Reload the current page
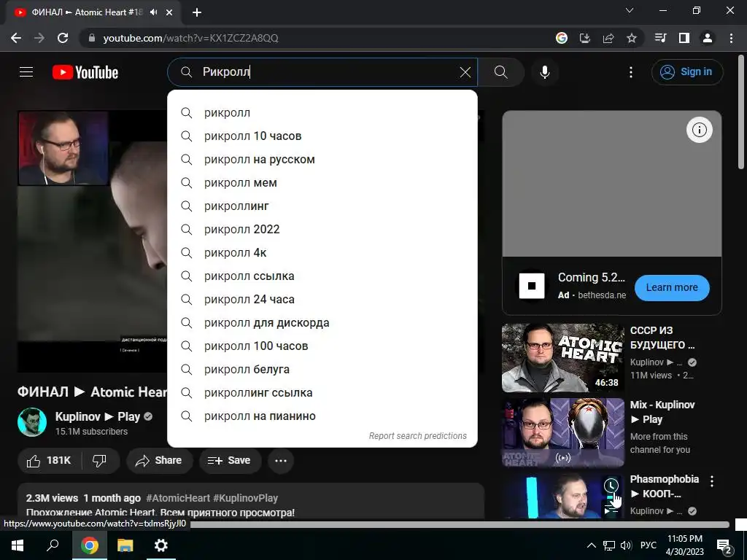 click(x=63, y=38)
